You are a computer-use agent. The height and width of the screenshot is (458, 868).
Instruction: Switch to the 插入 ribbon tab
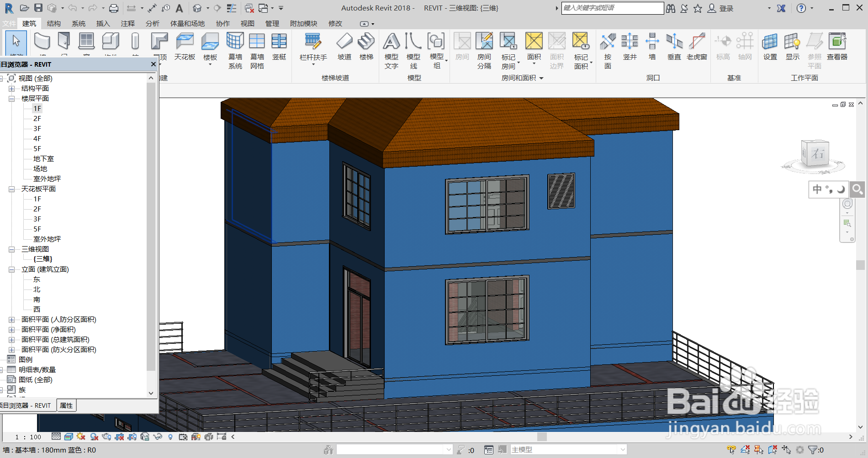click(x=103, y=24)
